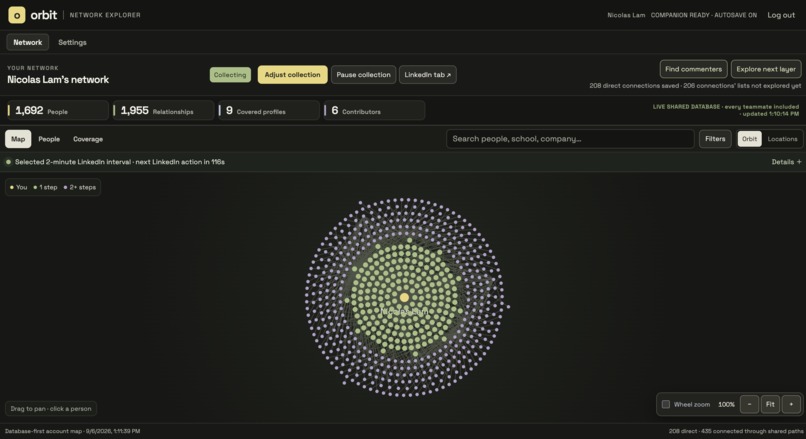Open the Filters panel
The width and height of the screenshot is (806, 439).
pyautogui.click(x=715, y=139)
